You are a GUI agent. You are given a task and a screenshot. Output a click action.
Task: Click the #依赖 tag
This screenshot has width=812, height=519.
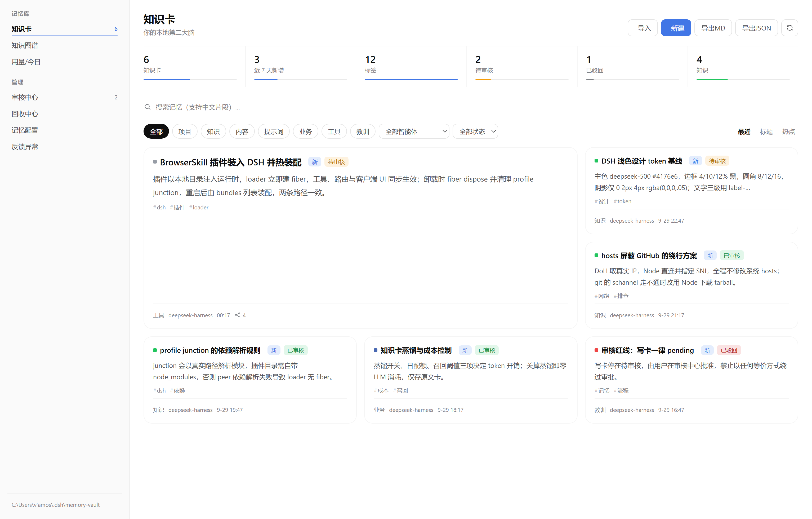[x=177, y=390]
